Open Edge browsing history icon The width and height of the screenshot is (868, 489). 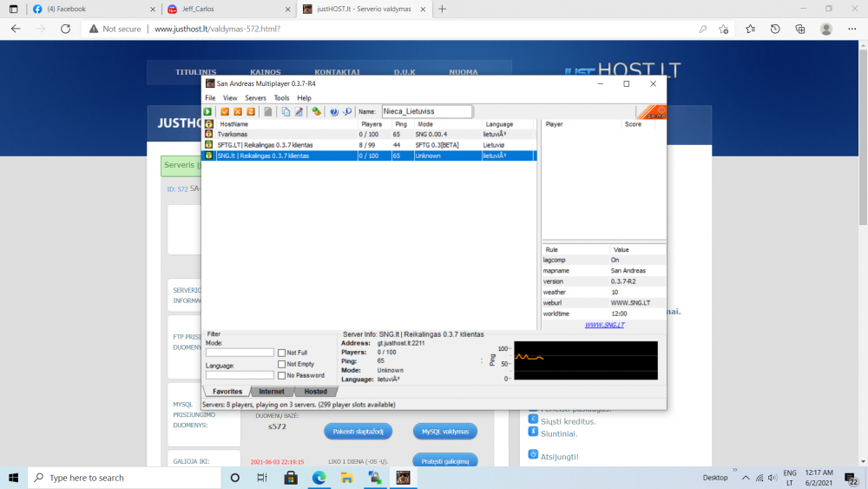click(x=775, y=29)
